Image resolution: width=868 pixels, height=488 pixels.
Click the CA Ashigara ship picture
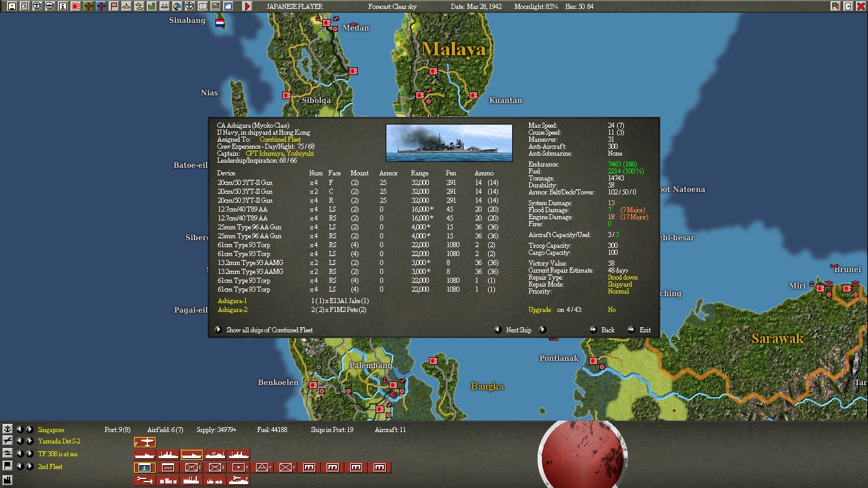point(449,143)
